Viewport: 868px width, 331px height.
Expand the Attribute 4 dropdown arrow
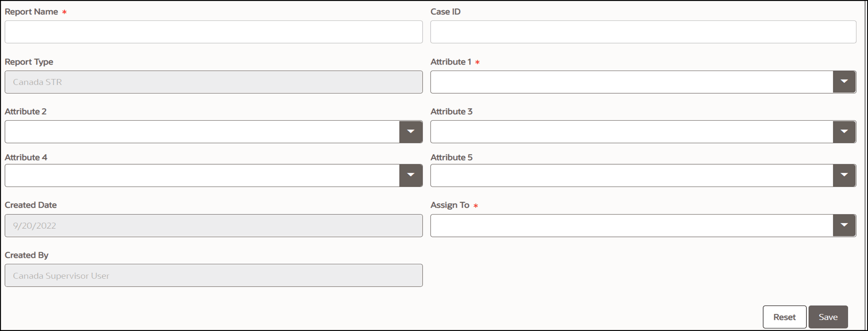coord(411,175)
